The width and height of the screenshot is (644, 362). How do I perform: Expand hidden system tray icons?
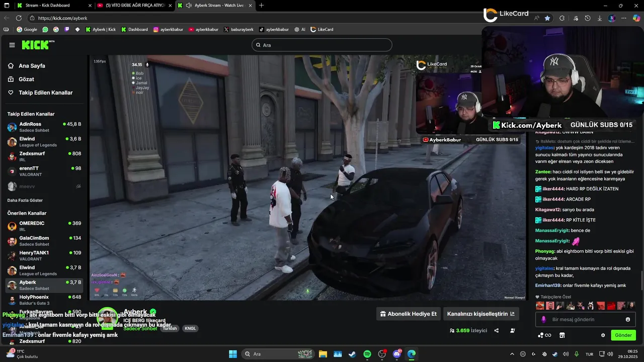[x=512, y=354]
